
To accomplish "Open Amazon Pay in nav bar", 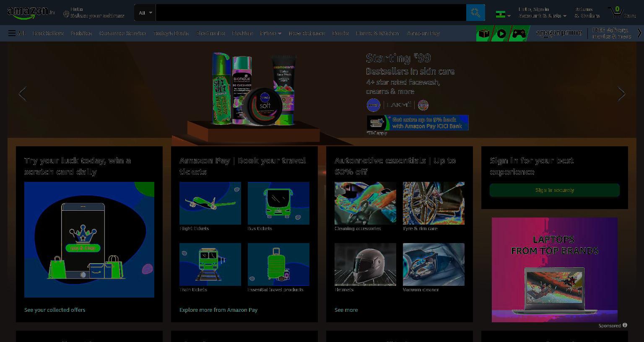I will [x=423, y=33].
